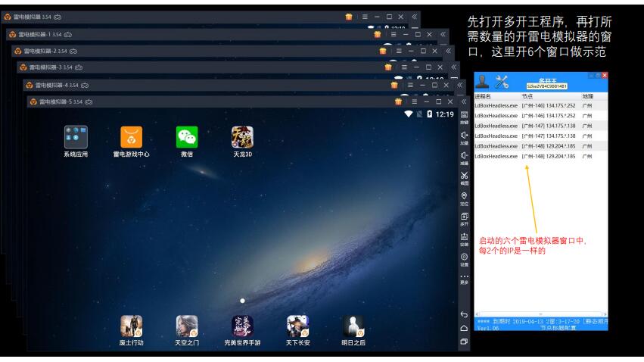Tap the Android recent apps button

[x=464, y=342]
